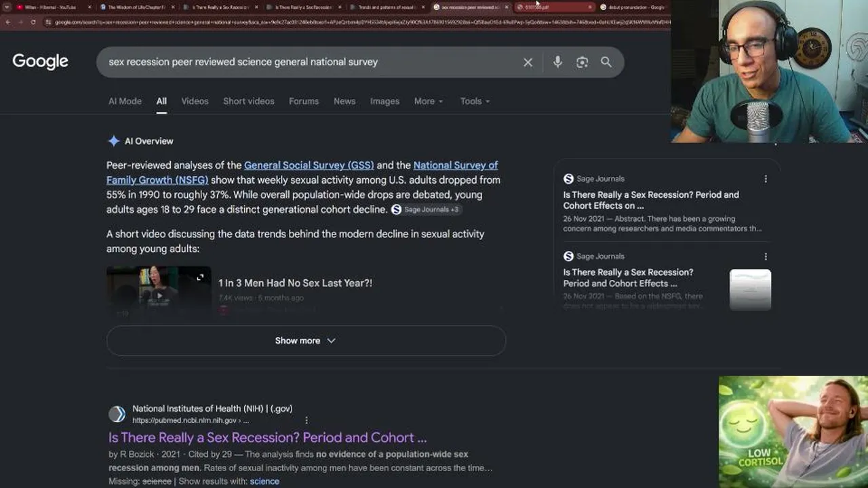Screen dimensions: 868x488
Task: Open the 'Is There Really a Sex Recession?' NIH result
Action: pos(267,438)
